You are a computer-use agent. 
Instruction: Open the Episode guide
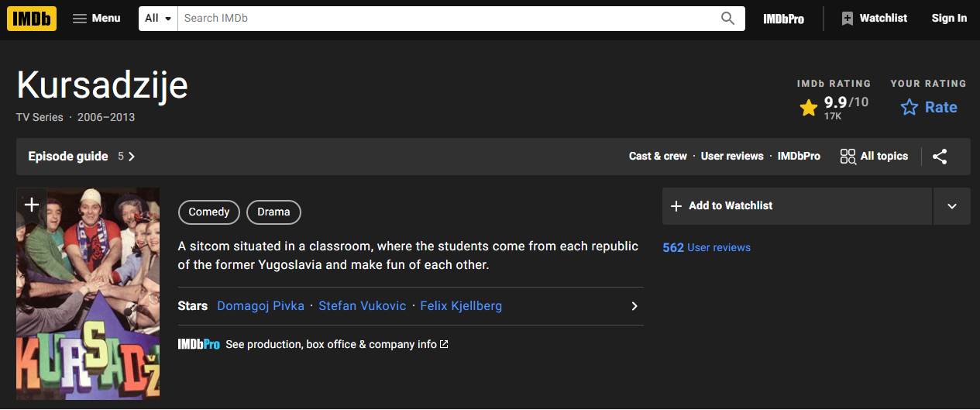(x=68, y=156)
